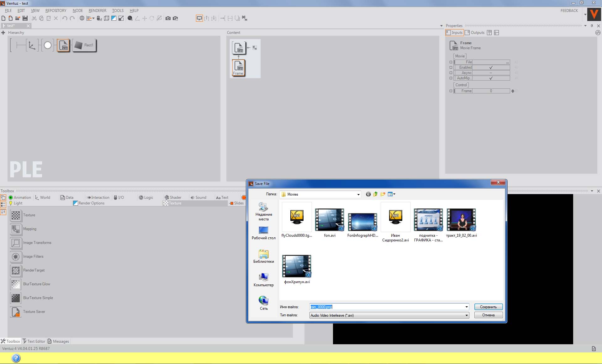Select the Rect1 node in Hierarchy
Image resolution: width=602 pixels, height=364 pixels.
tap(85, 45)
